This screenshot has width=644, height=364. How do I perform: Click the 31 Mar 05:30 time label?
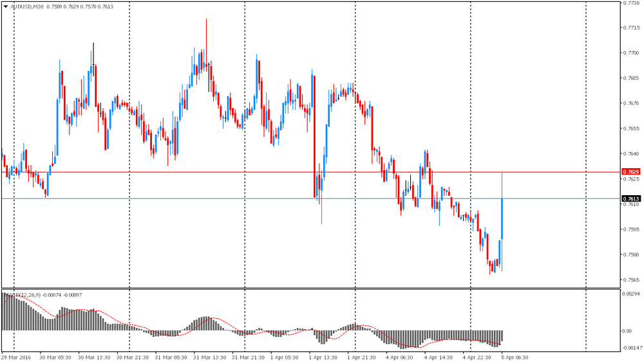[171, 358]
